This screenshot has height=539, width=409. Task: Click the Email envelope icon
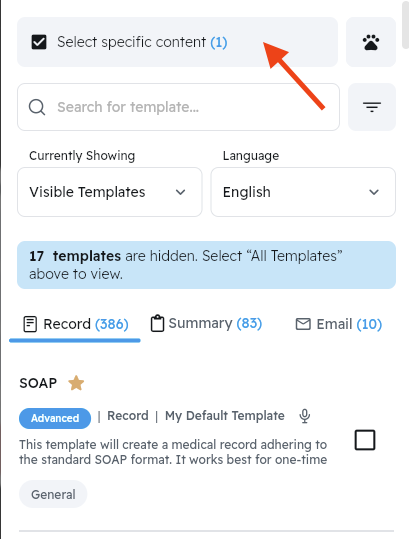(x=303, y=324)
